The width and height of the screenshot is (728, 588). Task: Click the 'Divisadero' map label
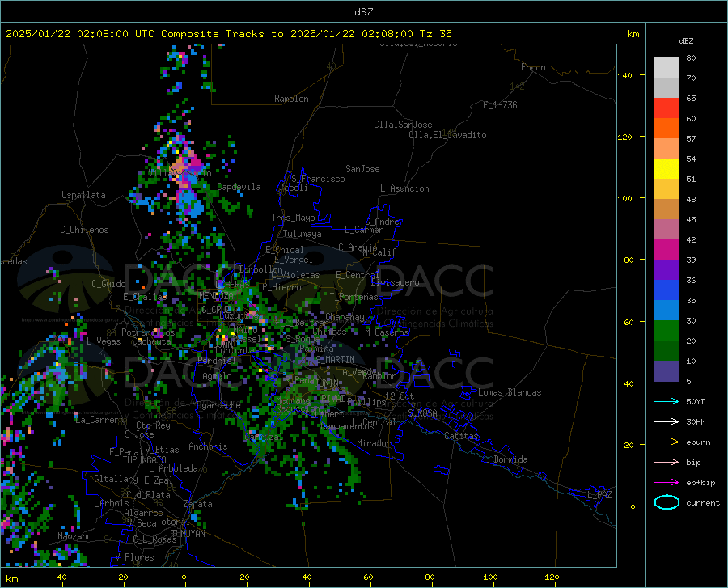point(395,282)
